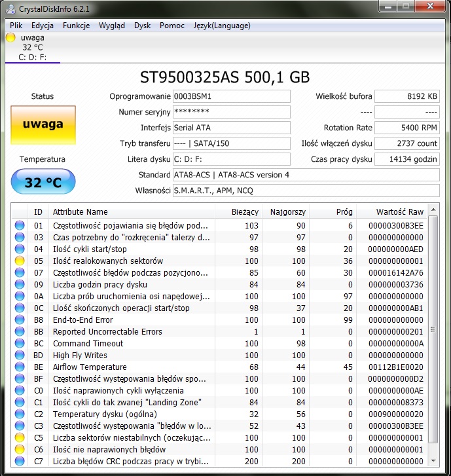This screenshot has width=451, height=476.
Task: Select the Ilość realokowanych sektorów row text
Action: [108, 261]
